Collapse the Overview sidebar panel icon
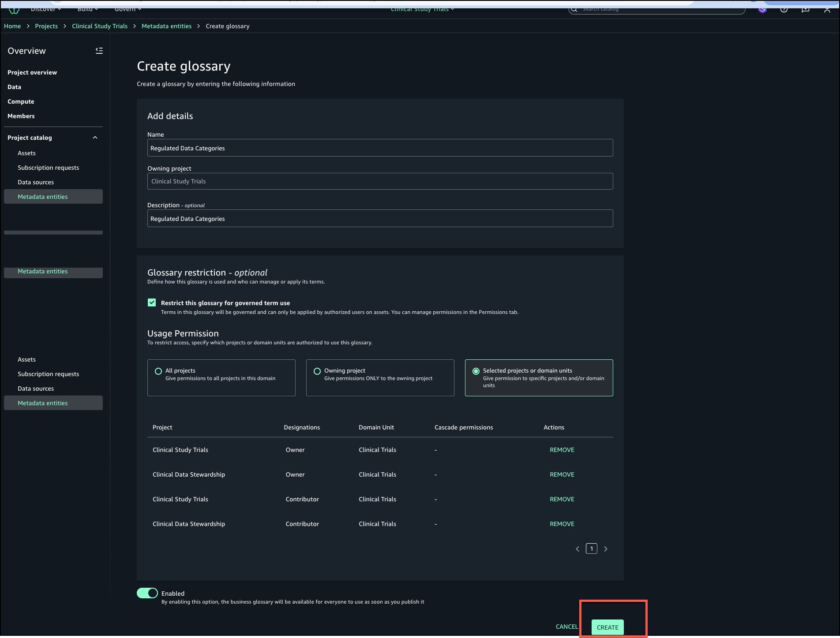Image resolution: width=840 pixels, height=638 pixels. [x=99, y=51]
